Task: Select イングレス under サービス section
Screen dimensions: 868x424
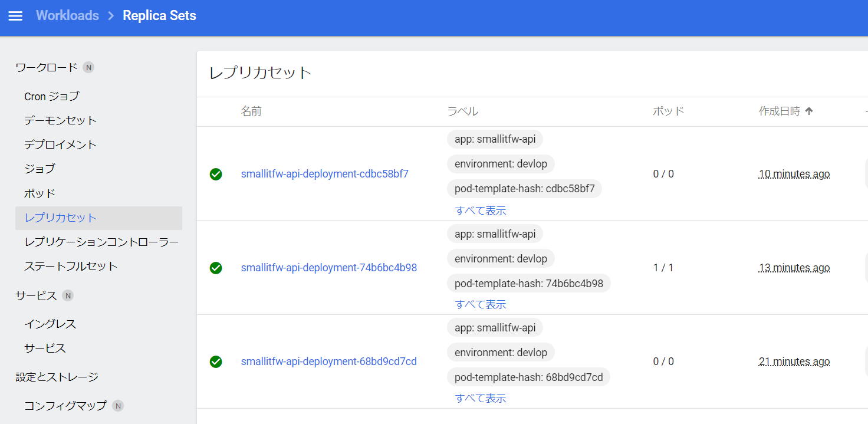Action: [x=50, y=324]
